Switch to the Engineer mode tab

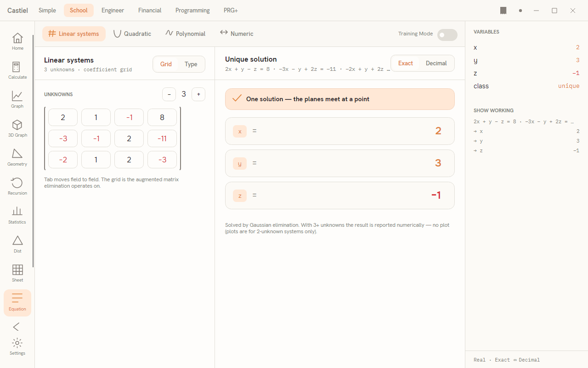click(113, 11)
